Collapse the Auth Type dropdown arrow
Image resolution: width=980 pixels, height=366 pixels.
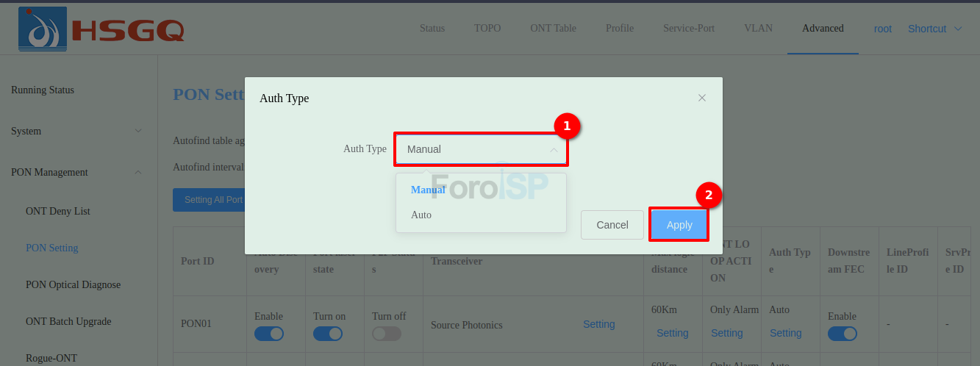[554, 149]
